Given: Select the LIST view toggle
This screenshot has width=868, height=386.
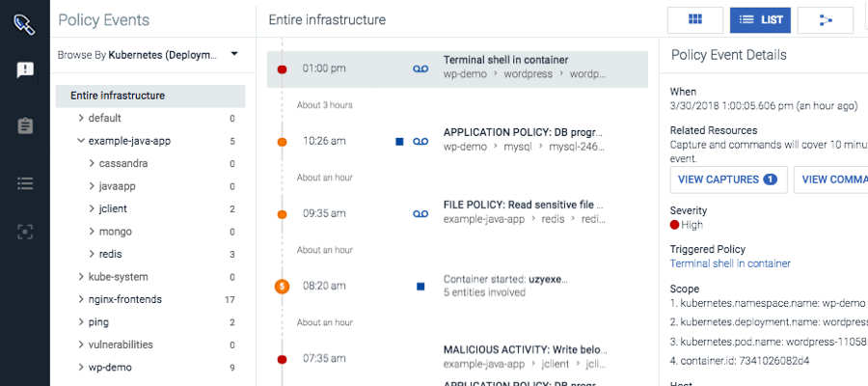Looking at the screenshot, I should point(760,20).
